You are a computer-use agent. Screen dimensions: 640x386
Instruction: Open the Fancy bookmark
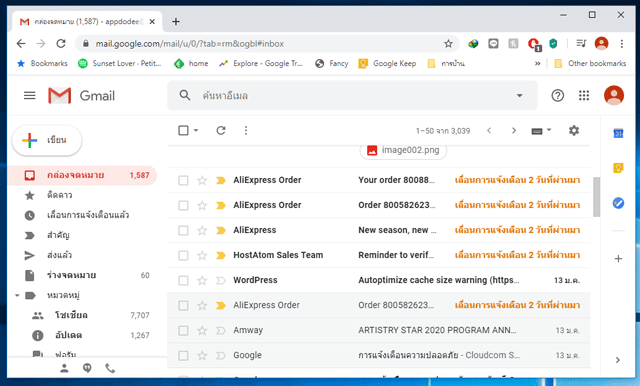coord(332,63)
